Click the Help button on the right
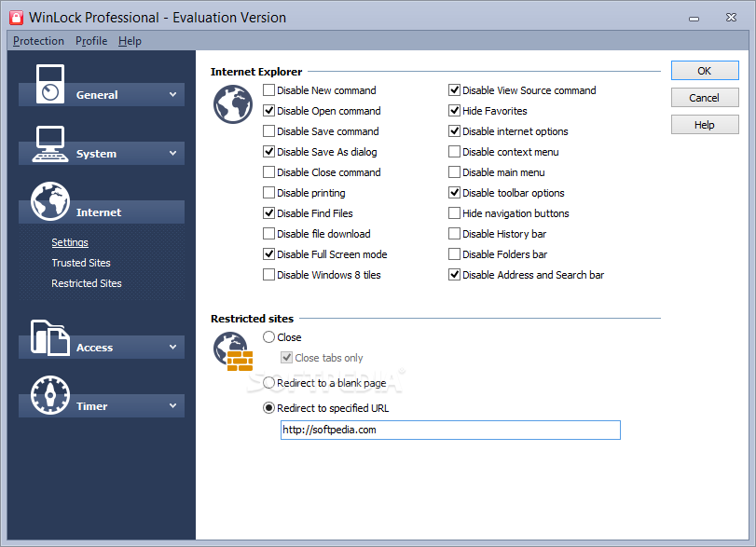The image size is (756, 547). (705, 125)
